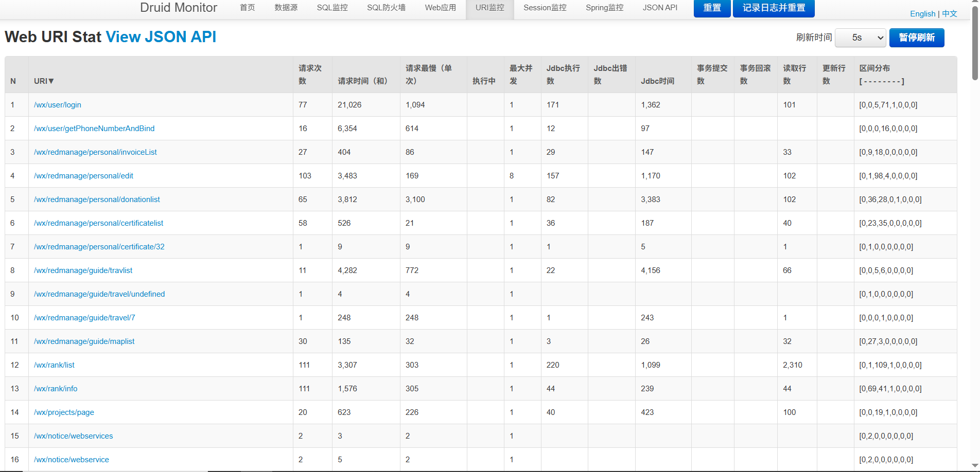Viewport: 980px width, 472px height.
Task: Switch language to 中文
Action: [x=950, y=14]
